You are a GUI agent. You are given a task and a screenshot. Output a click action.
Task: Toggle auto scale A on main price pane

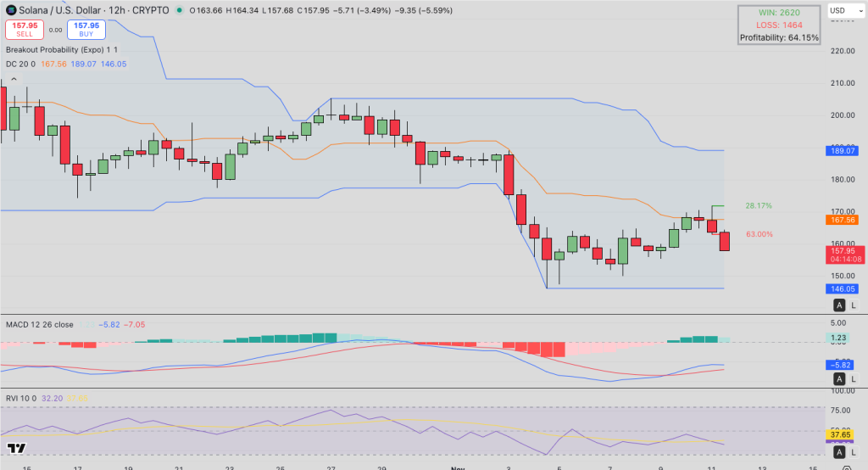pyautogui.click(x=839, y=305)
